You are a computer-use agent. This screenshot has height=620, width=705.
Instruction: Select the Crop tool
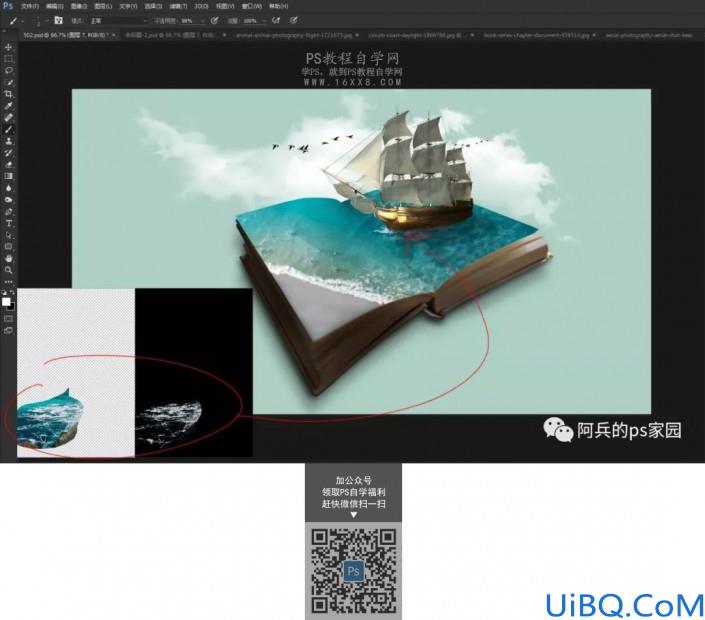(8, 94)
